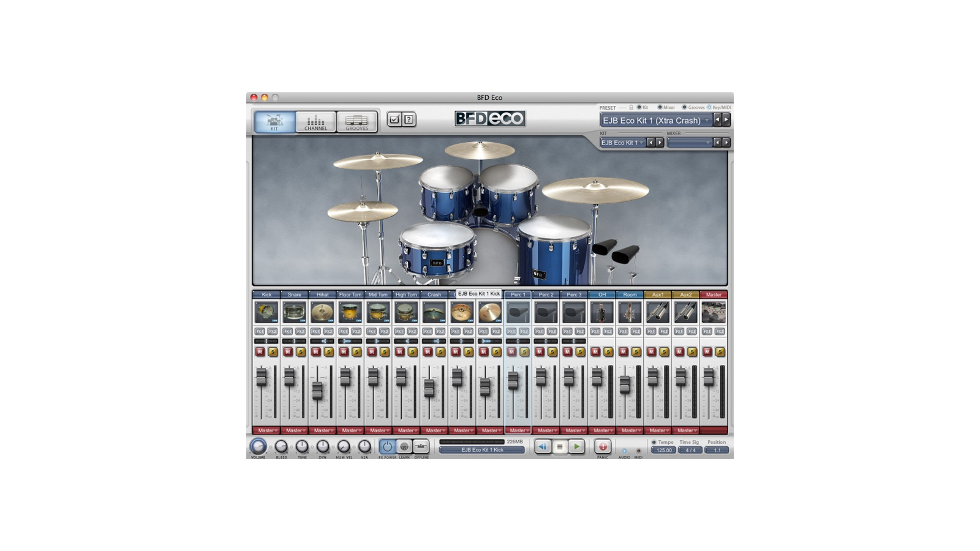Viewport: 980px width, 551px height.
Task: Open Kick channel Master output dropdown
Action: pos(266,430)
